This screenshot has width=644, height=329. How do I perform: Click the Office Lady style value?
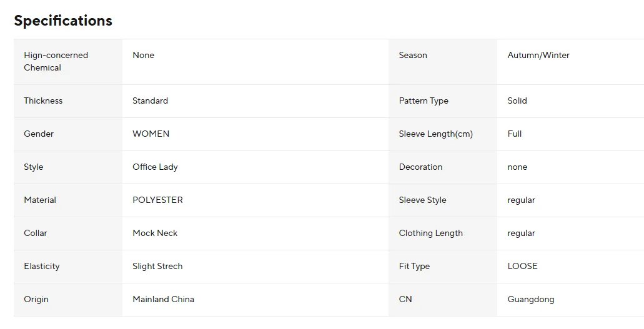point(155,167)
